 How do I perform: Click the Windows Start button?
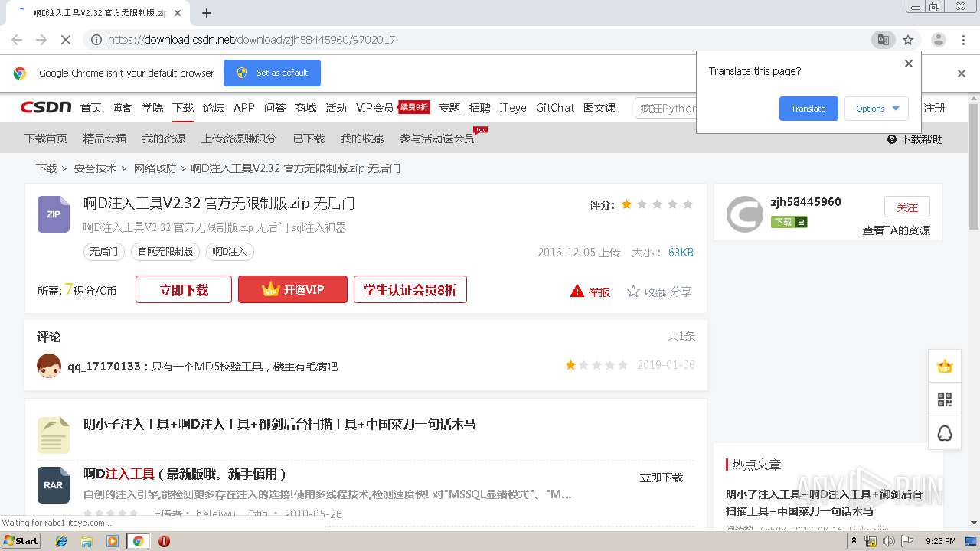[21, 541]
